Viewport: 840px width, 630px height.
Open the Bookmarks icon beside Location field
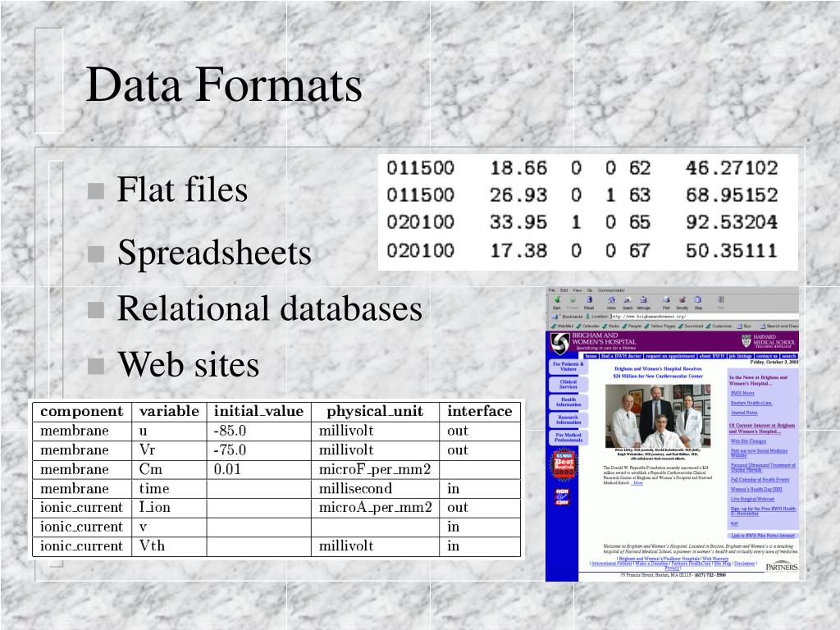tap(555, 317)
